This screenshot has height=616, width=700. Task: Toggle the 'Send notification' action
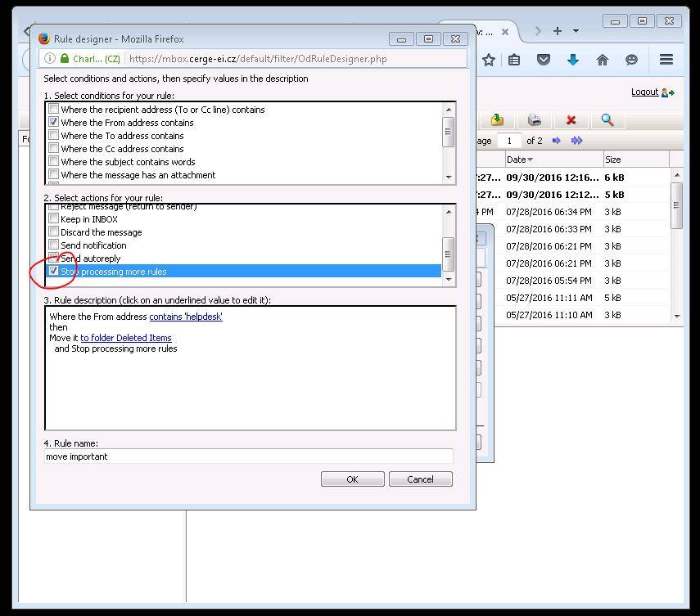53,245
